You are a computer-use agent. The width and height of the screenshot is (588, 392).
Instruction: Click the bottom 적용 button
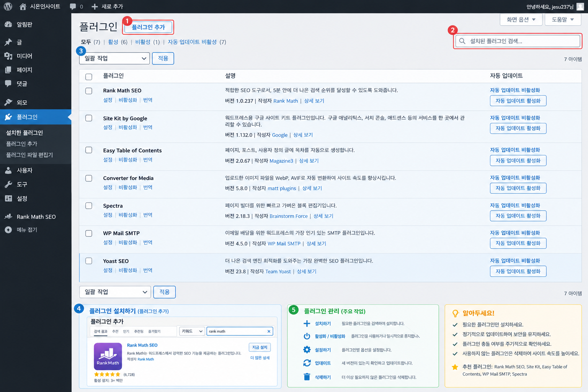coord(165,292)
